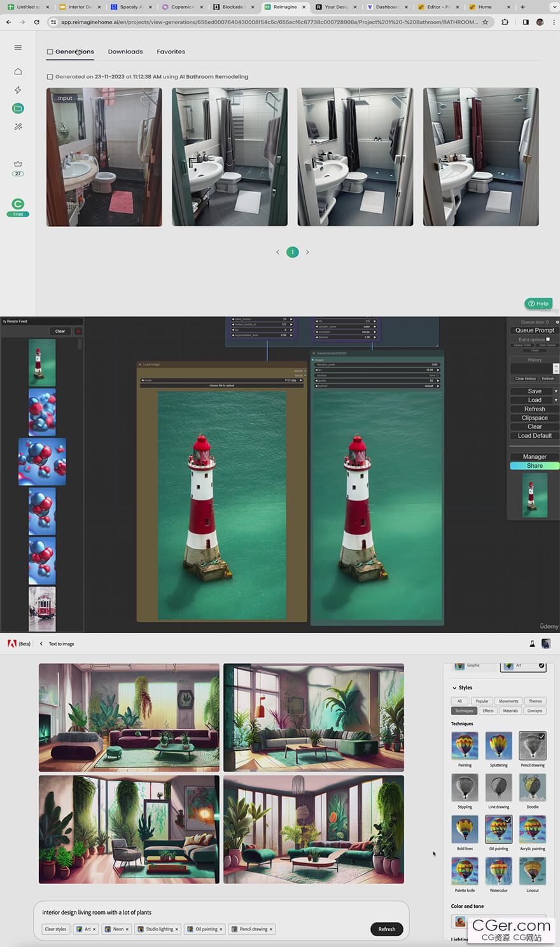Apply the Splattering technique style

[499, 745]
